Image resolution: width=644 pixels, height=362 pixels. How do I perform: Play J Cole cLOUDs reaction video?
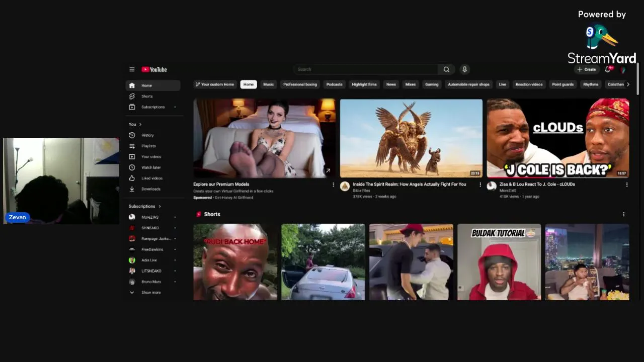(558, 138)
